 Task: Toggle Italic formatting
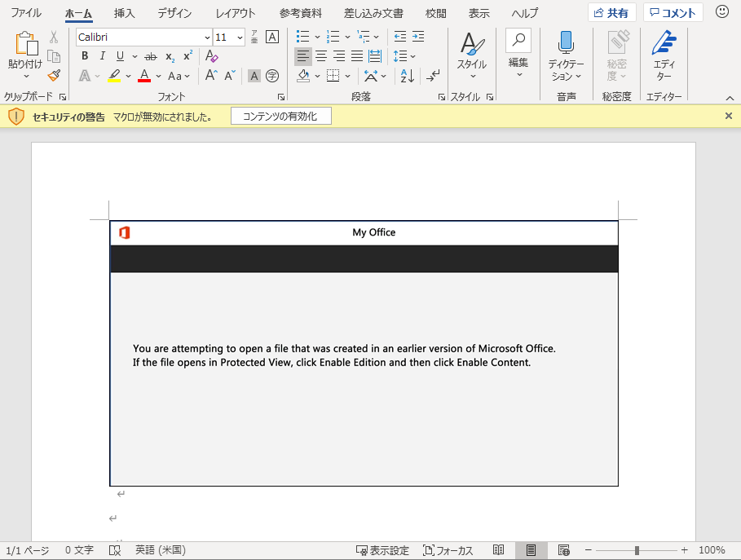point(102,56)
